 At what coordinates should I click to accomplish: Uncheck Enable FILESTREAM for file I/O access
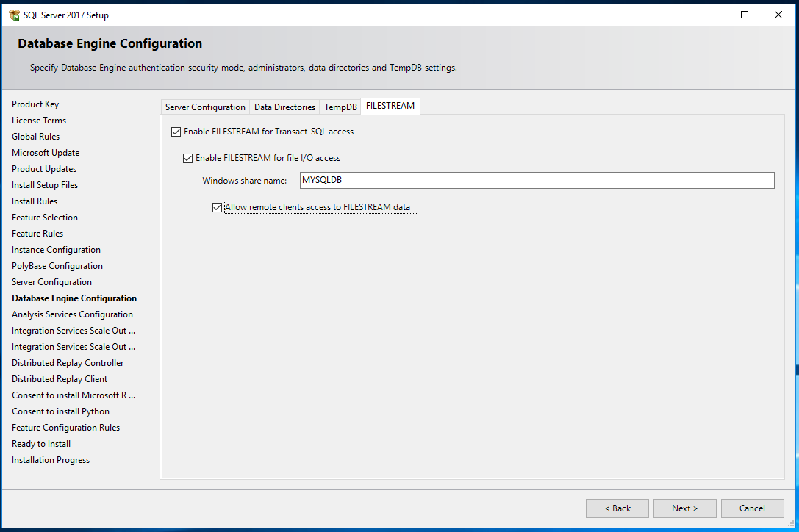(187, 158)
